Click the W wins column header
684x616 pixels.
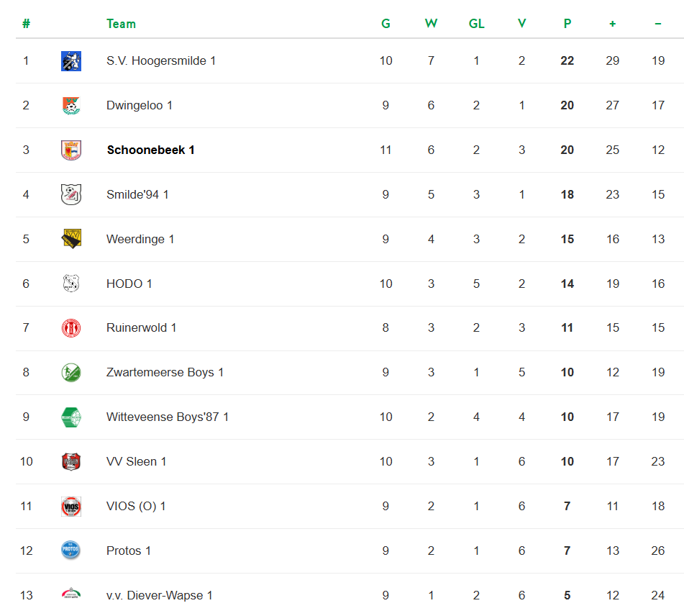431,24
